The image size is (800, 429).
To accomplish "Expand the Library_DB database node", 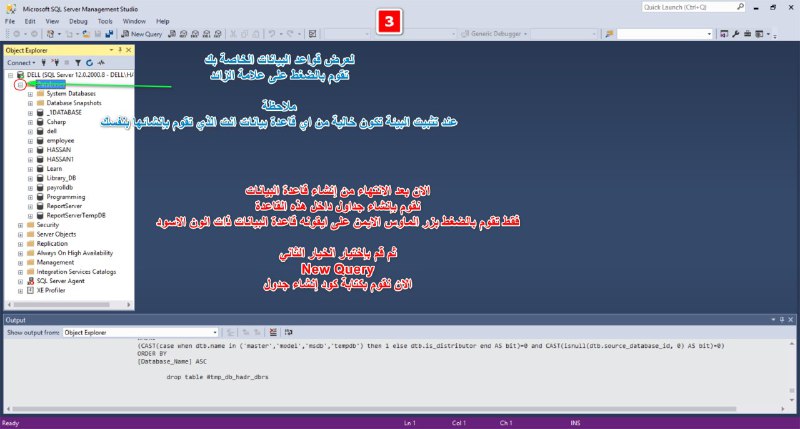I will 30,179.
